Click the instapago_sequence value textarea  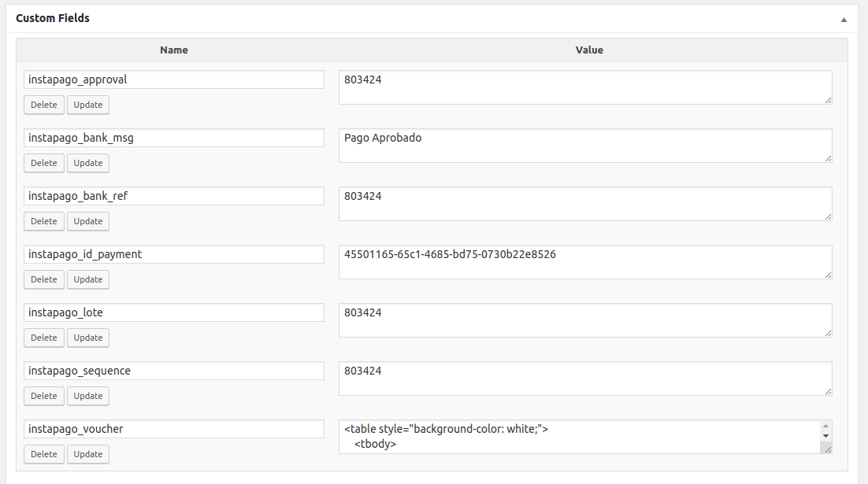pyautogui.click(x=585, y=379)
